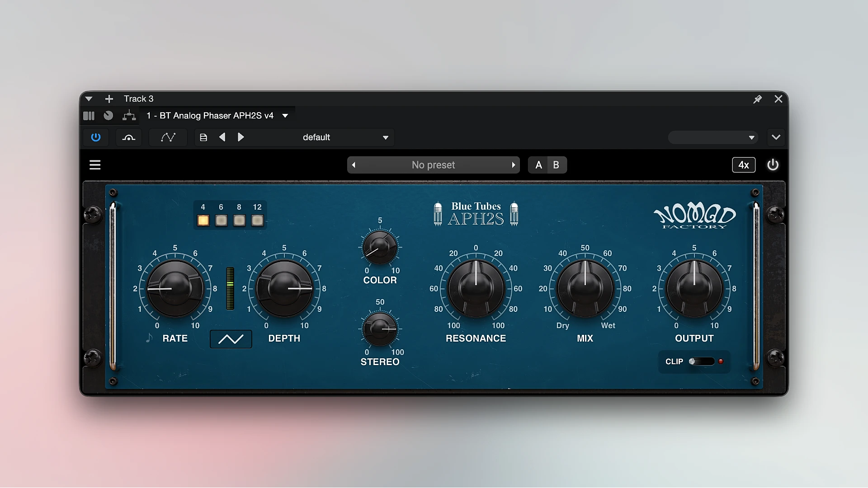The height and width of the screenshot is (488, 868).
Task: Click the Nomad Factory logo
Action: click(x=695, y=216)
